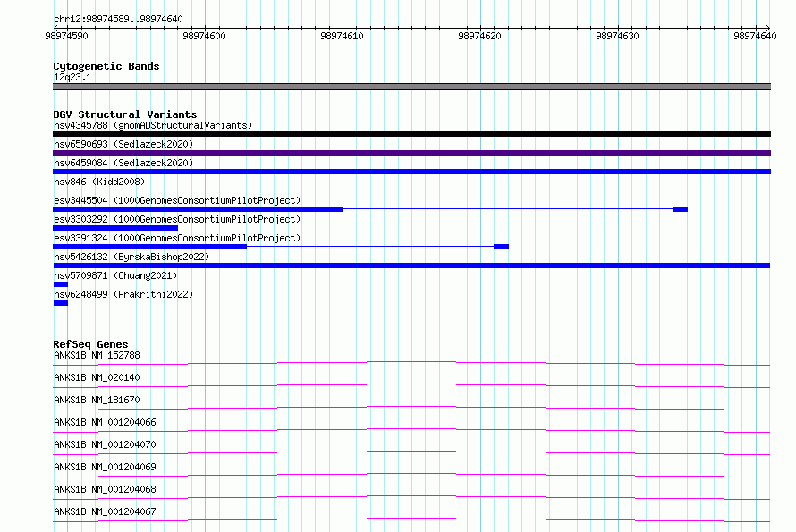Open the RefSeq Genes track title
The width and height of the screenshot is (796, 532).
pos(90,344)
